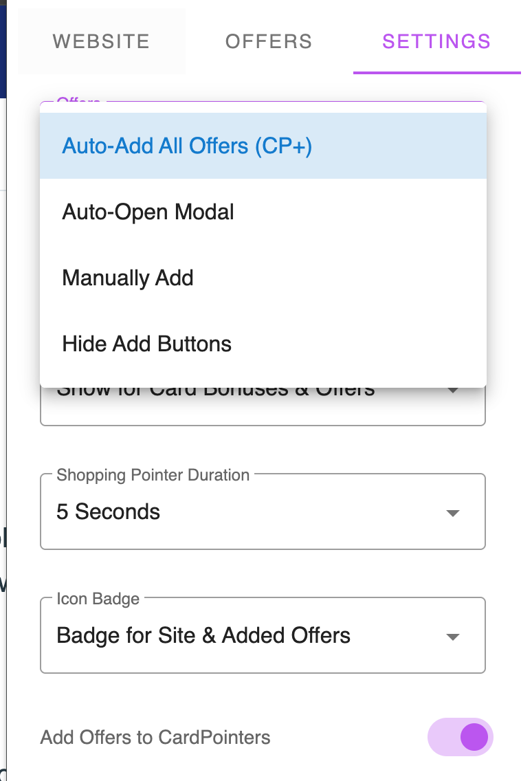
Task: Choose Auto-Add All Offers (CP+) option
Action: click(x=263, y=146)
